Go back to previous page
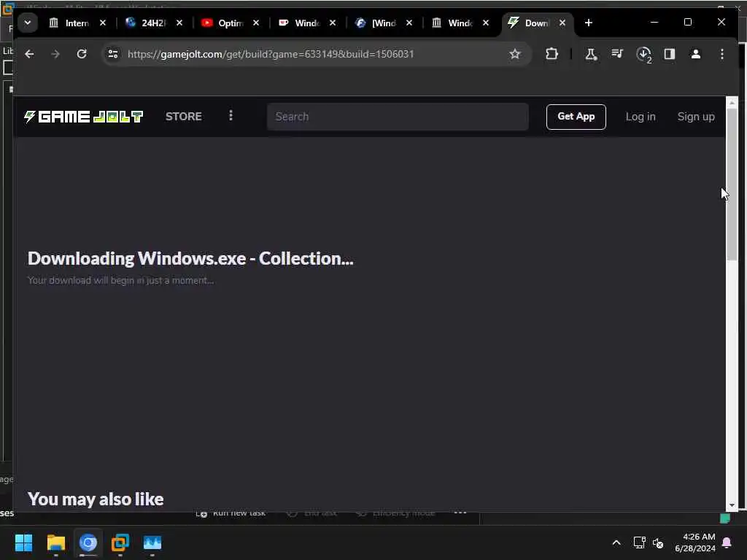The height and width of the screenshot is (560, 747). (x=29, y=54)
